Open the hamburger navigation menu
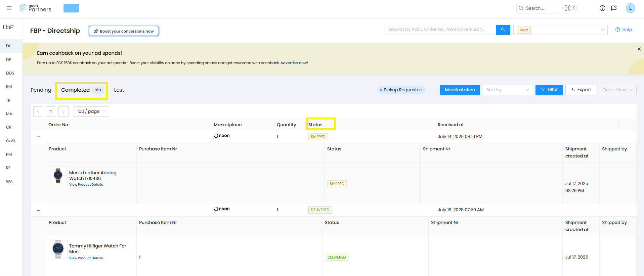 coord(9,8)
